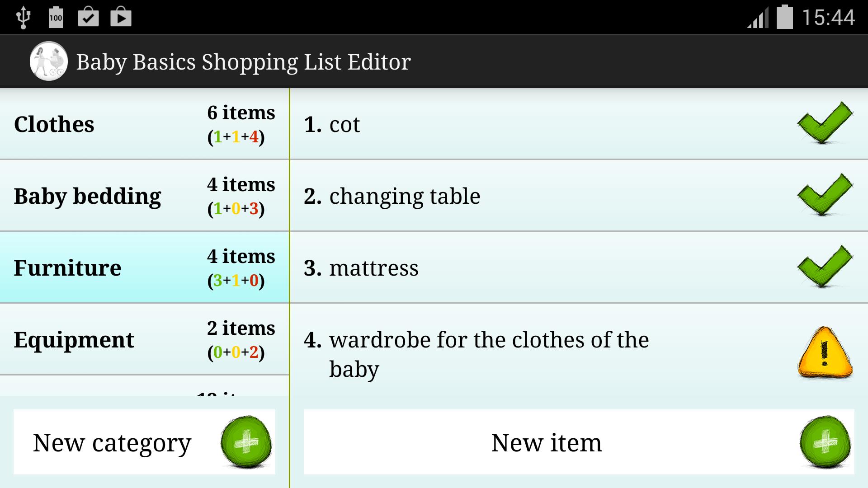The width and height of the screenshot is (868, 488).
Task: Tap the Baby Basics app logo icon
Action: coord(47,61)
